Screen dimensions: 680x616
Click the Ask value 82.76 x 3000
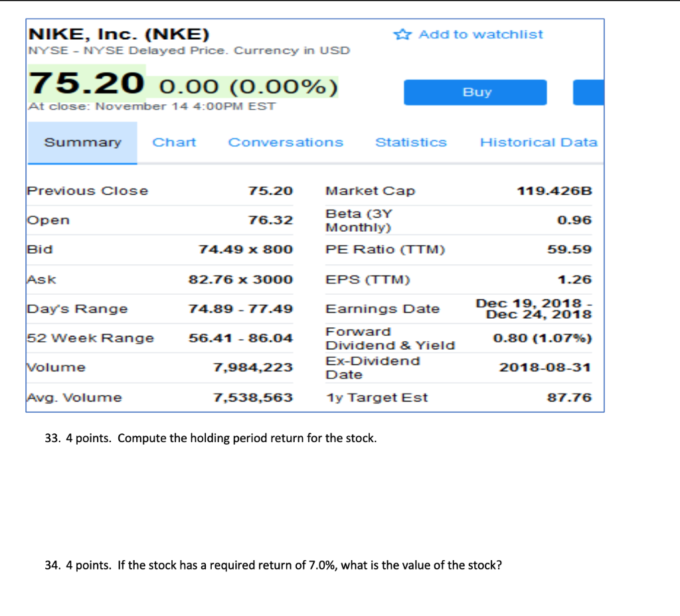pos(240,279)
